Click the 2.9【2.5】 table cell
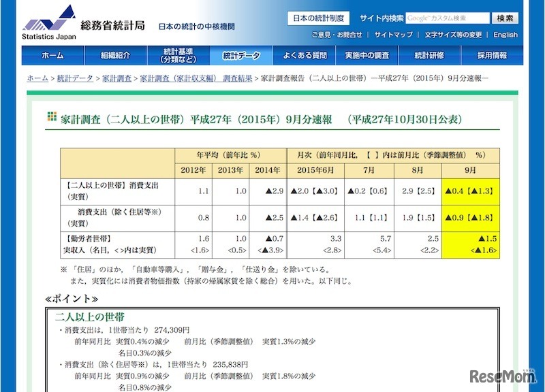545x392 pixels. pos(418,192)
